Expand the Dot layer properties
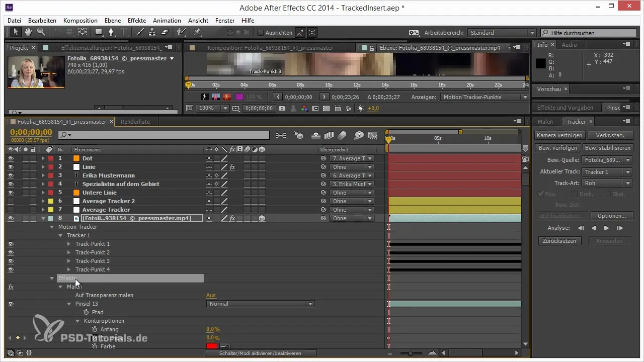 pyautogui.click(x=43, y=158)
